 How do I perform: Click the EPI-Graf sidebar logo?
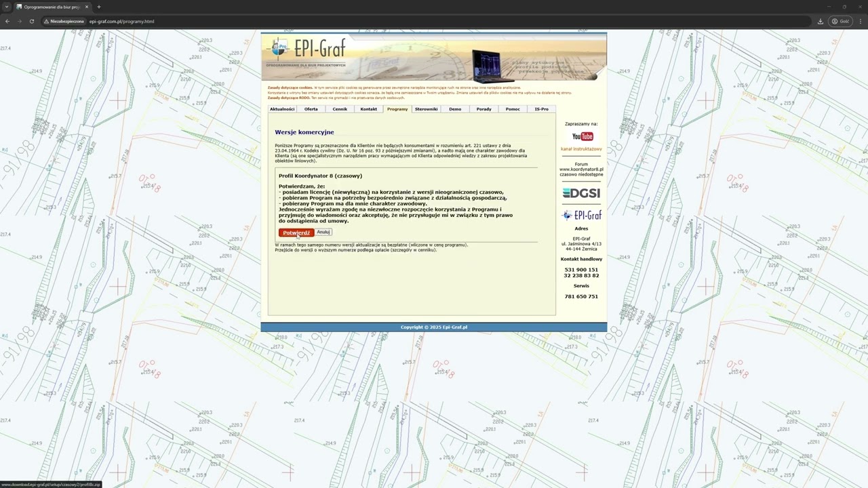[x=581, y=216]
